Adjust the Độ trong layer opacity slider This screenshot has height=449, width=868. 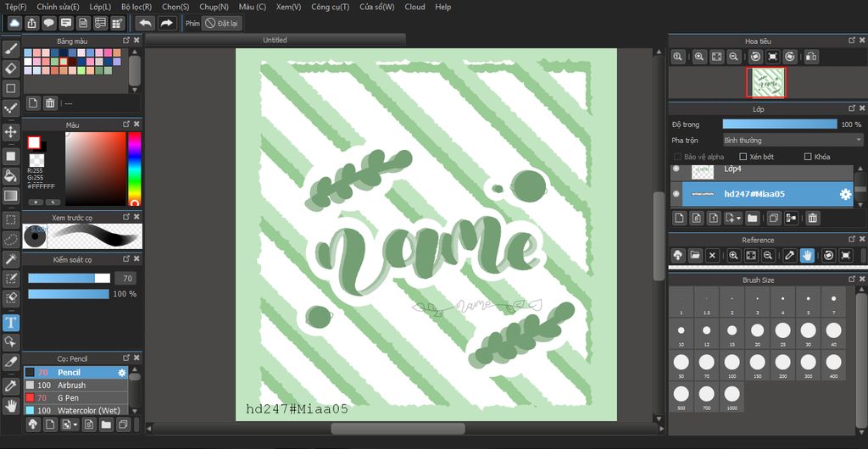coord(780,125)
